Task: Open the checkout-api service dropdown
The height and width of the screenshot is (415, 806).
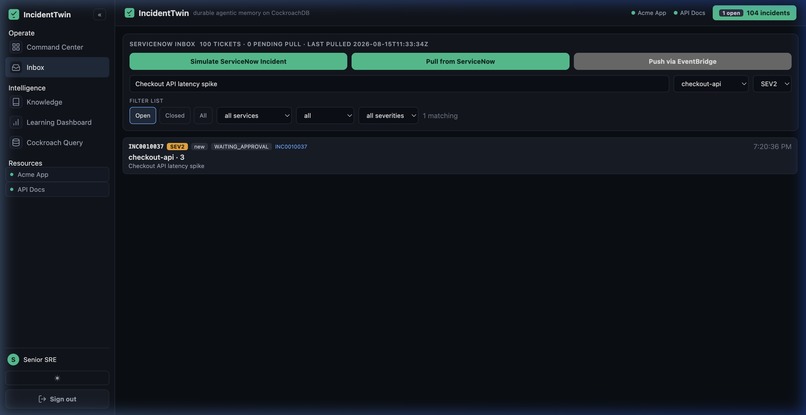Action: [x=711, y=84]
